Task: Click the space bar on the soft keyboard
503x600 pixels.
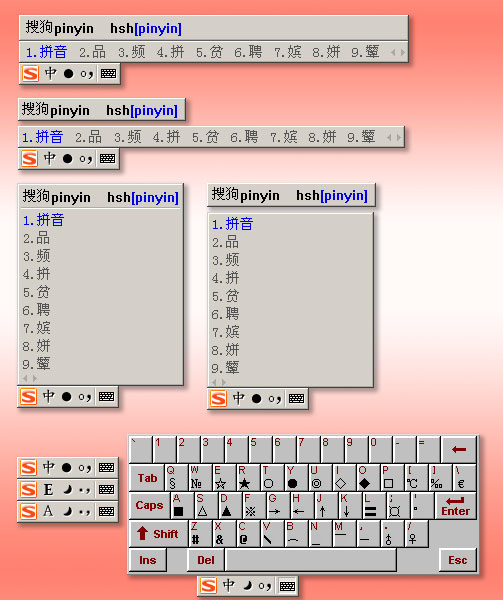Action: click(x=311, y=560)
